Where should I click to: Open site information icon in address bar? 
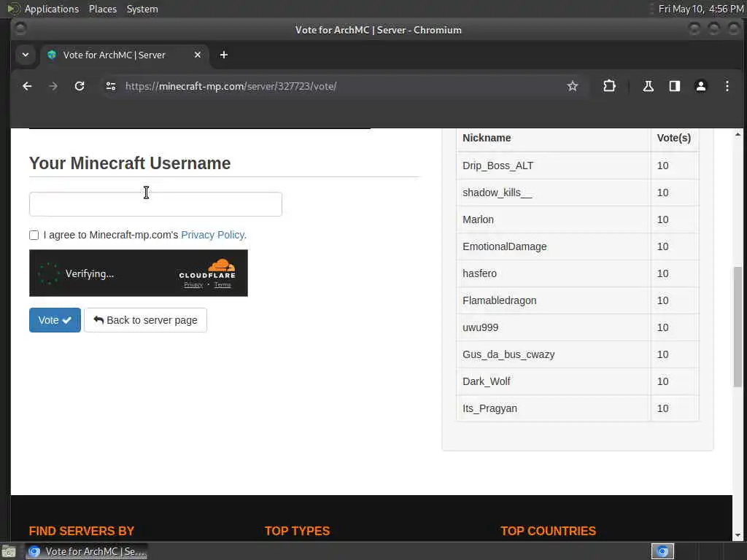tap(111, 86)
